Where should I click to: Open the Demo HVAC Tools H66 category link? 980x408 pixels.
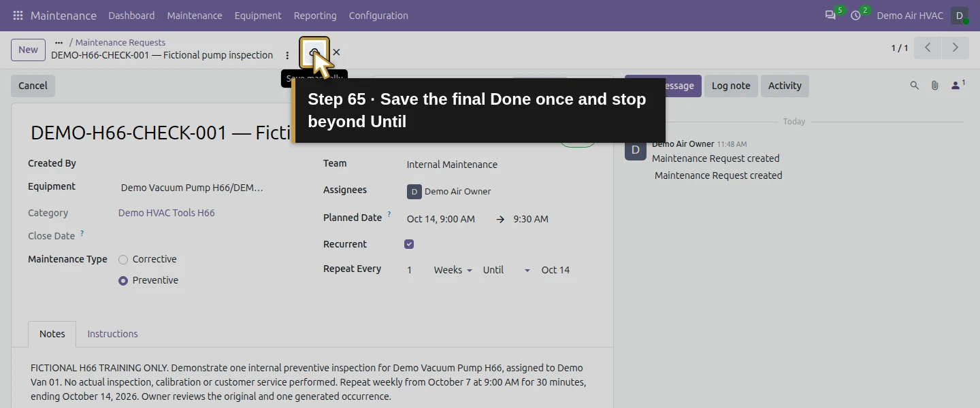pos(167,213)
